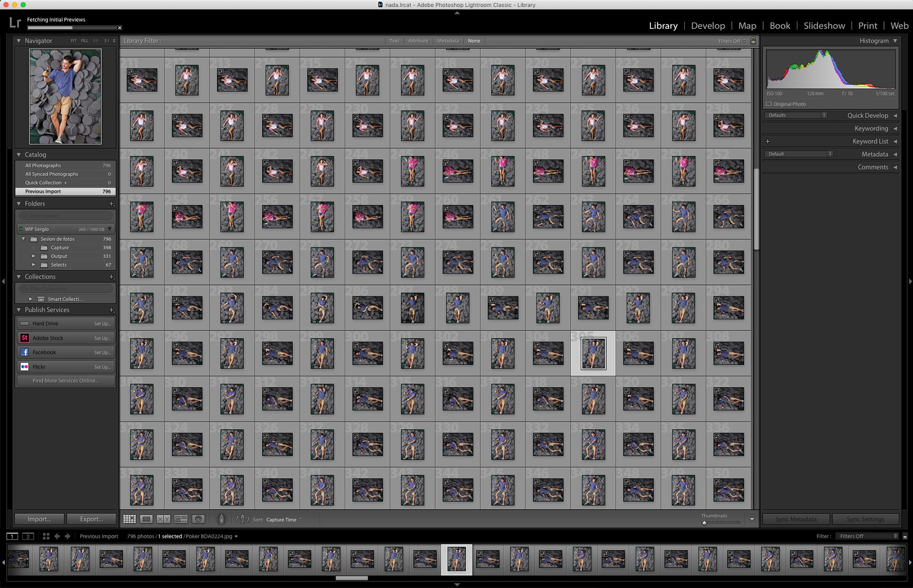Click the filmstrip grid view icon
Screen dimensions: 913x588
(x=46, y=536)
